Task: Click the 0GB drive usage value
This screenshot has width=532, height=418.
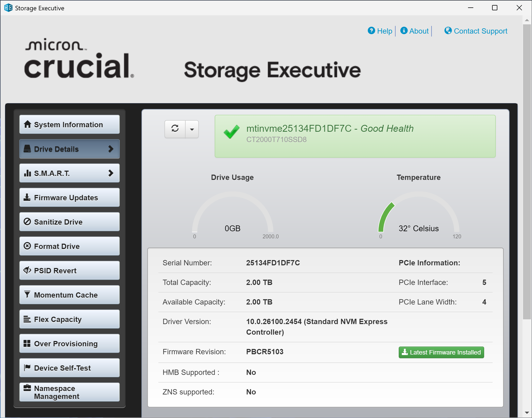Action: pos(232,228)
